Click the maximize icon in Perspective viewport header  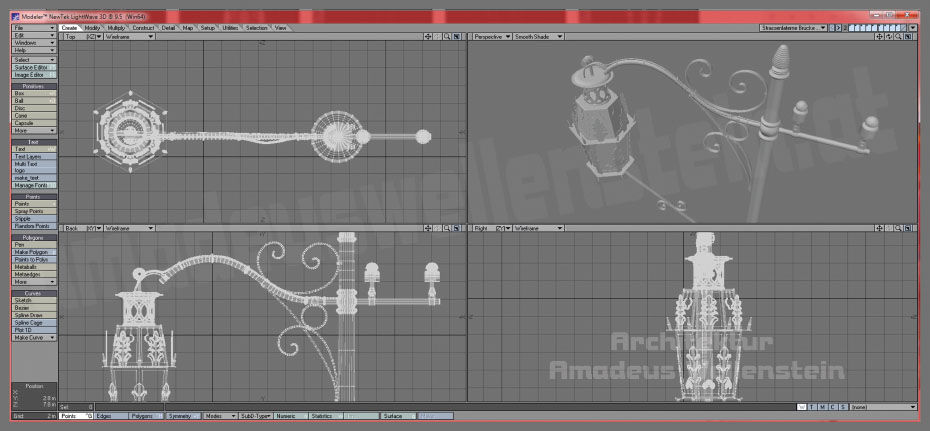point(909,37)
